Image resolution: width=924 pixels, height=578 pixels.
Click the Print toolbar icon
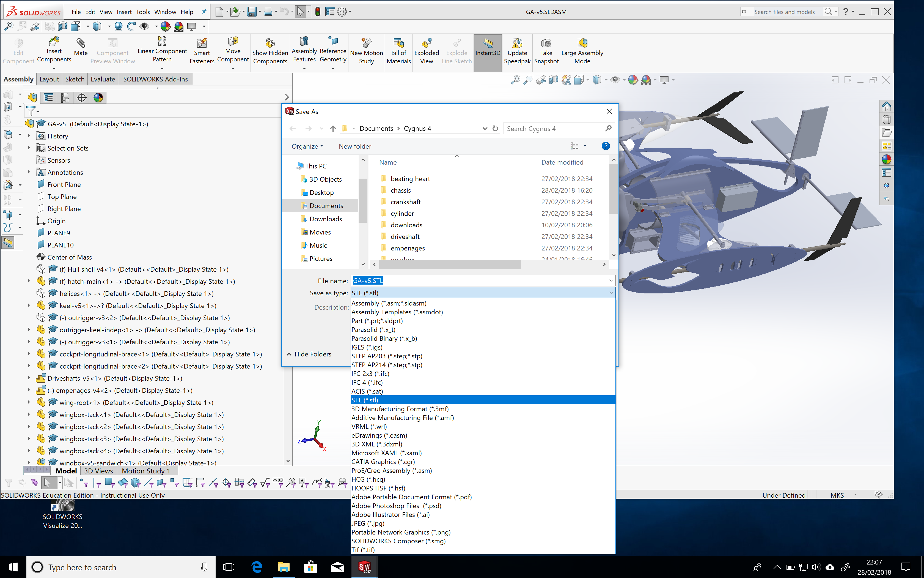click(268, 12)
